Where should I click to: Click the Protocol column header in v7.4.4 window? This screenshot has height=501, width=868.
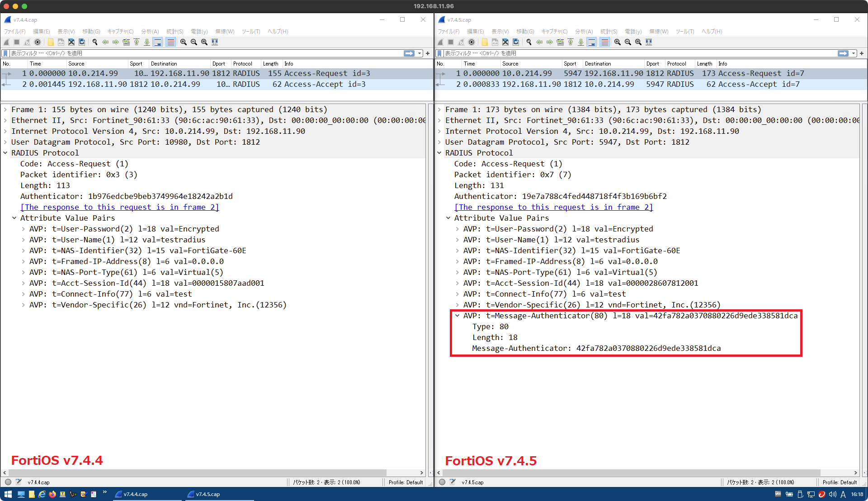click(x=246, y=64)
